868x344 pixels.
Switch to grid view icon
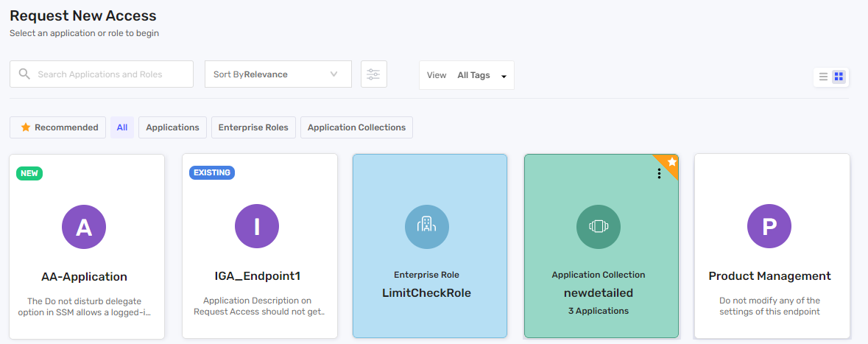(839, 77)
